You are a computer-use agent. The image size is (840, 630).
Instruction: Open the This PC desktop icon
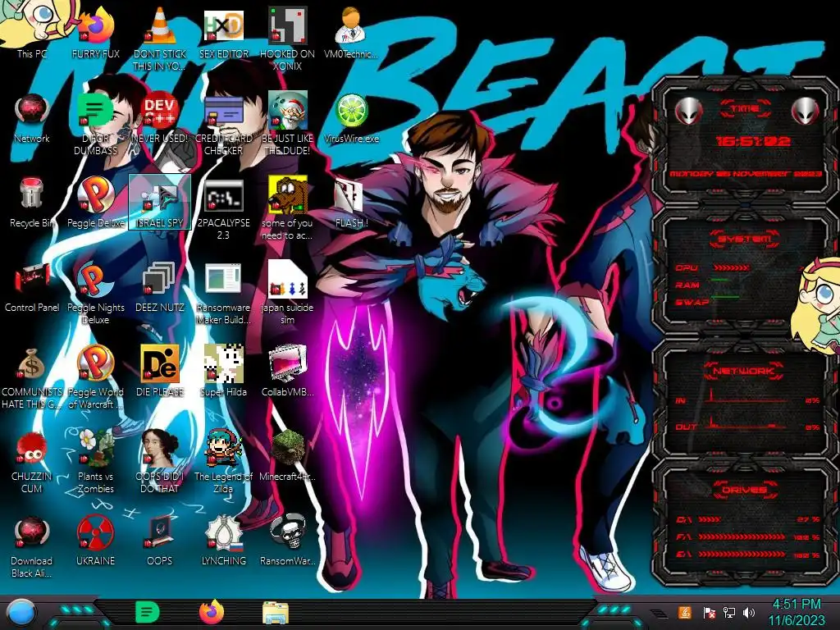[x=32, y=32]
